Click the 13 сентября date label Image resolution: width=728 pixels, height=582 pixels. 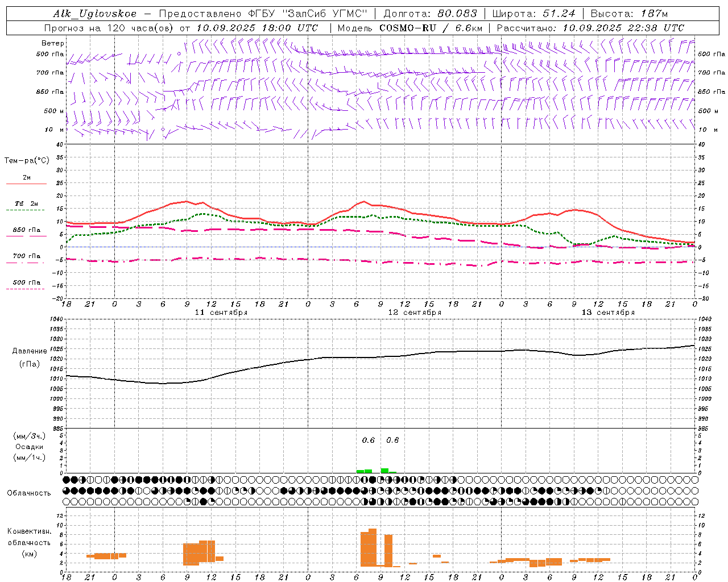[x=608, y=313]
